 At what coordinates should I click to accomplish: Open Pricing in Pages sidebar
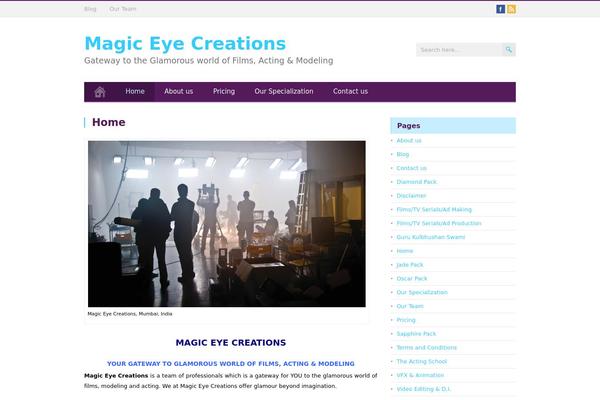pyautogui.click(x=406, y=320)
